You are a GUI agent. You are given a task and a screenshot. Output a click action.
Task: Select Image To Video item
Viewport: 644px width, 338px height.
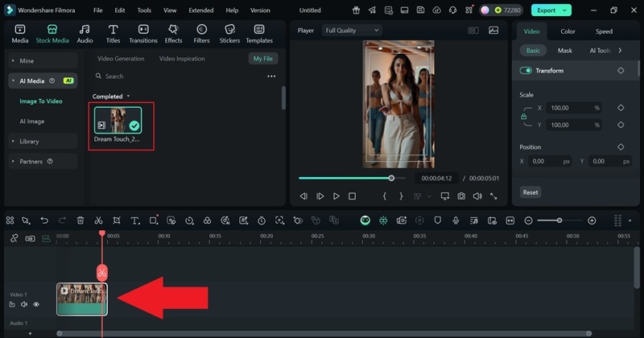tap(41, 101)
